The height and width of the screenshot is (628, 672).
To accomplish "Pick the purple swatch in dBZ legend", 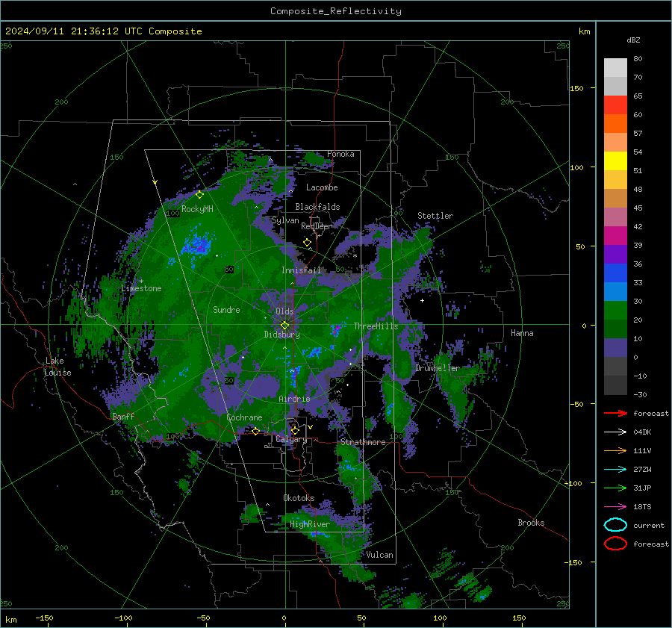I will coord(615,254).
